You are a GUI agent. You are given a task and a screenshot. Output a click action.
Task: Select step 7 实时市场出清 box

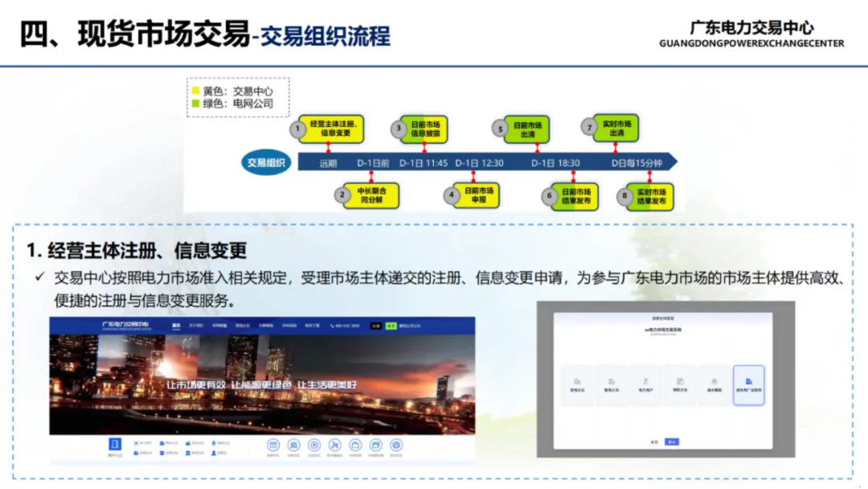point(616,128)
